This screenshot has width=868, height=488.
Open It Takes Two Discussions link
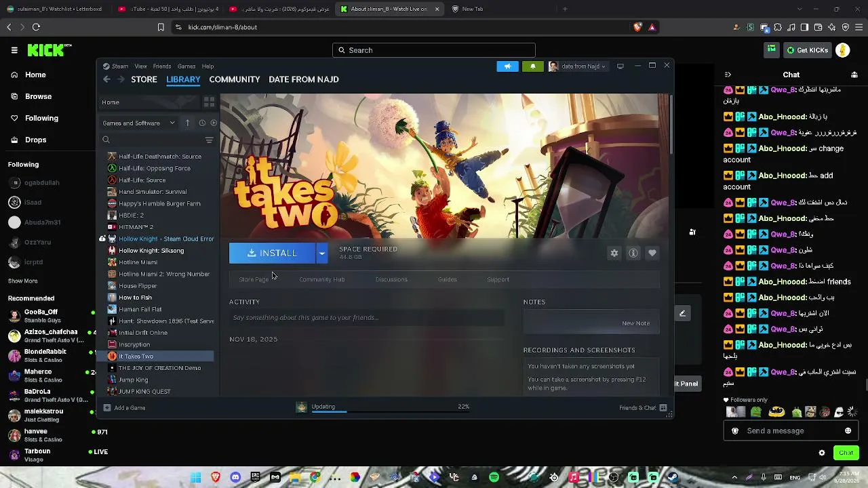pyautogui.click(x=391, y=279)
